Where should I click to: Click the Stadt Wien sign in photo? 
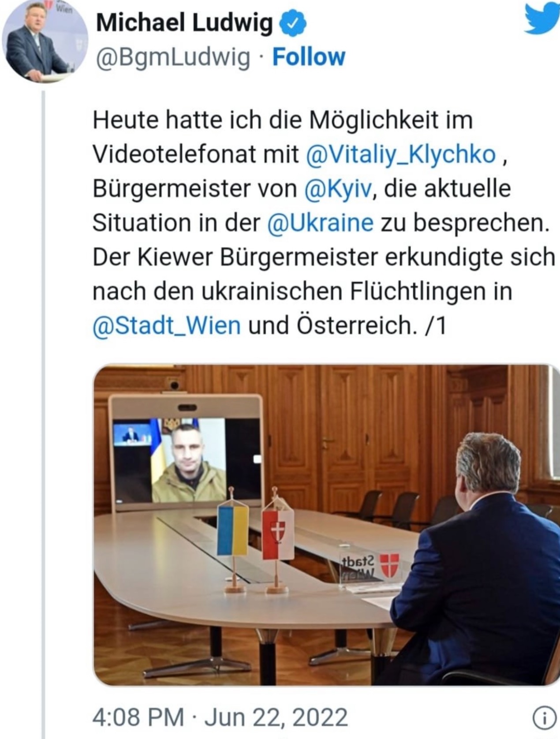pos(369,569)
